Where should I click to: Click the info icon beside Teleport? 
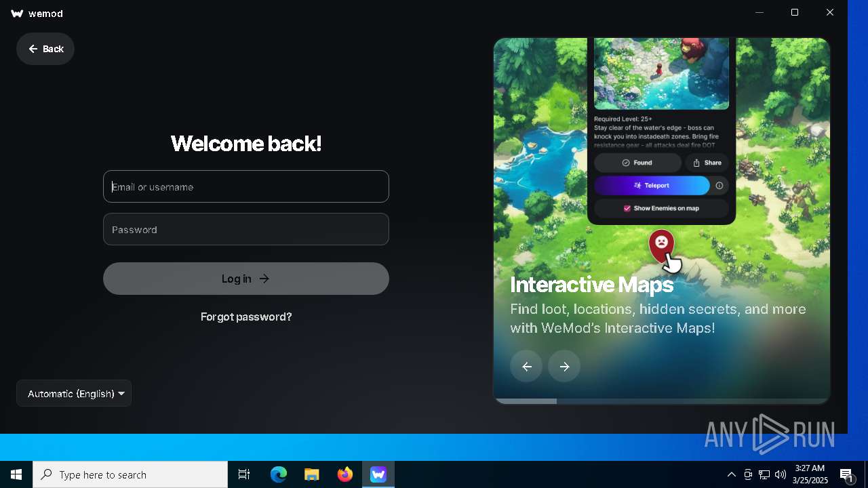point(719,185)
